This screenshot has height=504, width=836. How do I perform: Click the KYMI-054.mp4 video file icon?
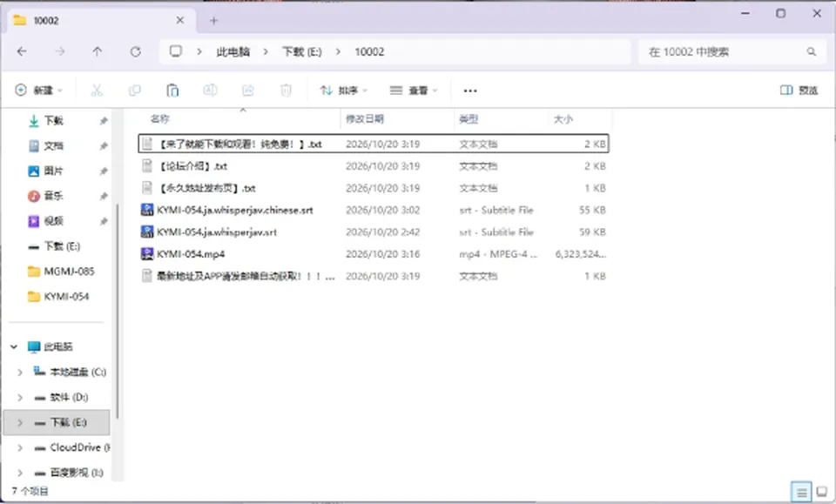pos(147,253)
